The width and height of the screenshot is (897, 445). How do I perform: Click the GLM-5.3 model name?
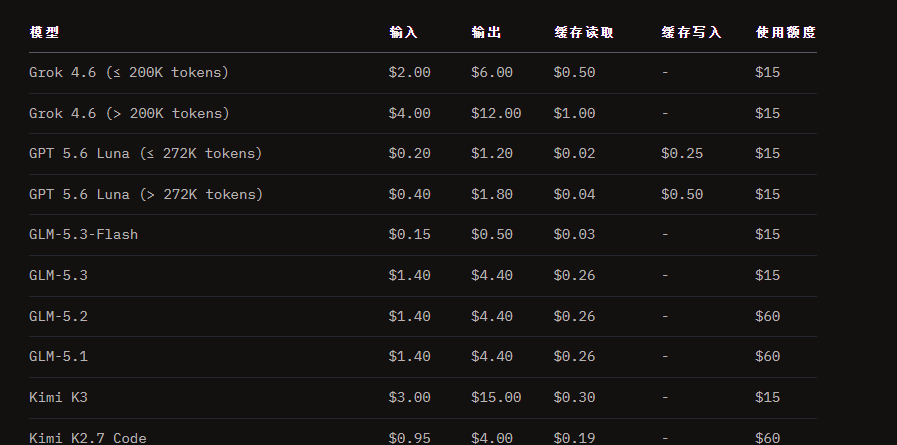(x=58, y=276)
